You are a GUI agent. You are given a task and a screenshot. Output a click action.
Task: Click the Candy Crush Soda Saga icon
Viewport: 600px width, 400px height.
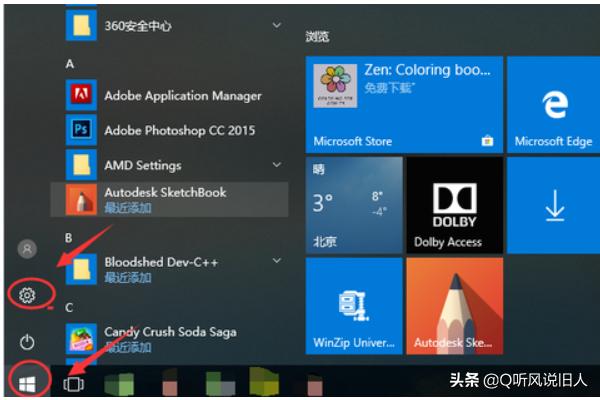[81, 339]
